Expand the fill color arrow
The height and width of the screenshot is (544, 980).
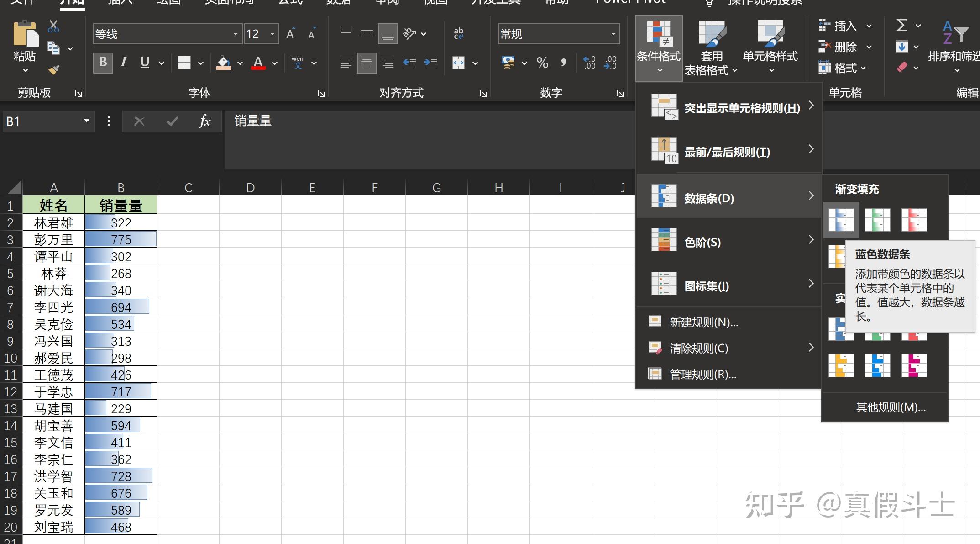240,63
